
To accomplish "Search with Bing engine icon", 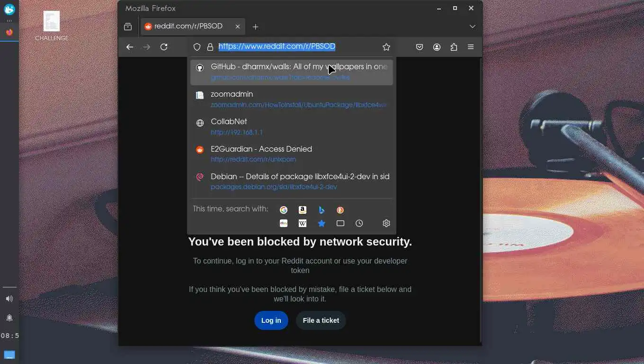I will point(322,210).
